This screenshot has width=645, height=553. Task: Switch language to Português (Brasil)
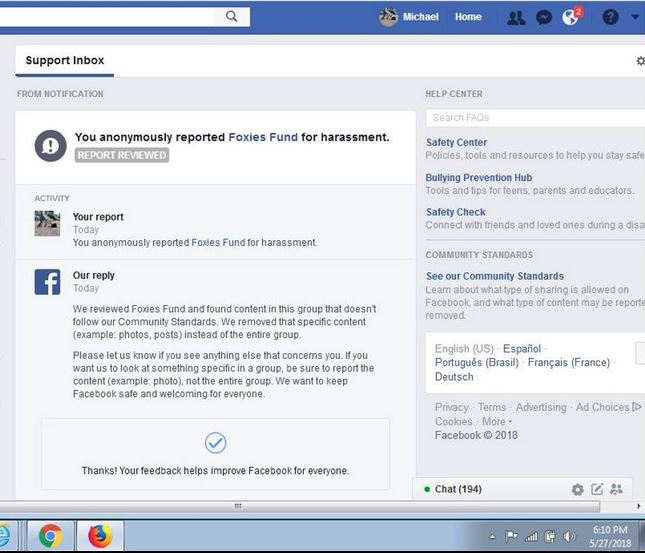(477, 362)
